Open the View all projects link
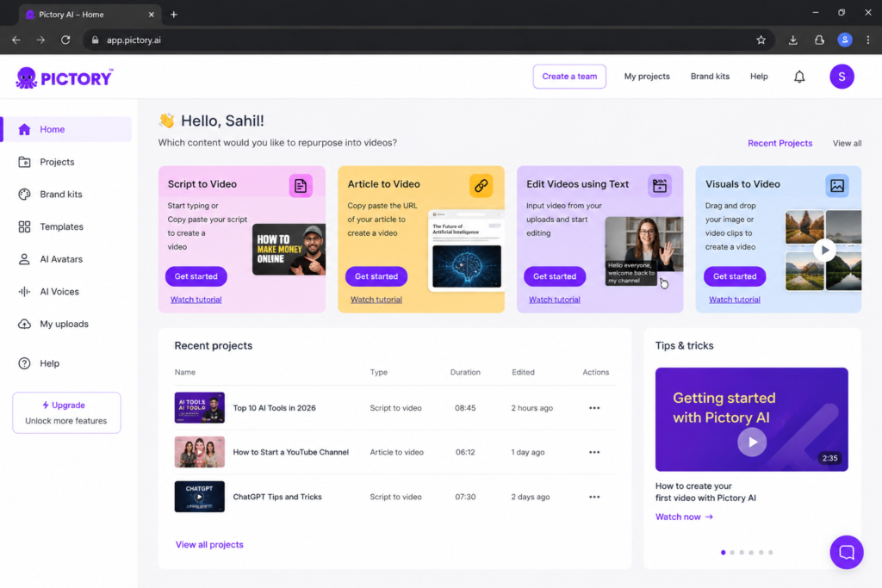The image size is (882, 588). click(209, 544)
